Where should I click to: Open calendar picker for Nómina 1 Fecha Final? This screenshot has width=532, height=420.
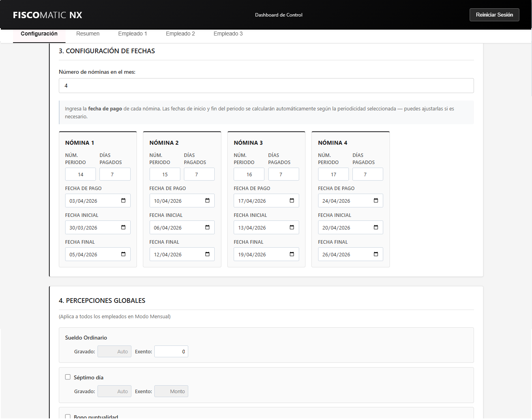123,254
